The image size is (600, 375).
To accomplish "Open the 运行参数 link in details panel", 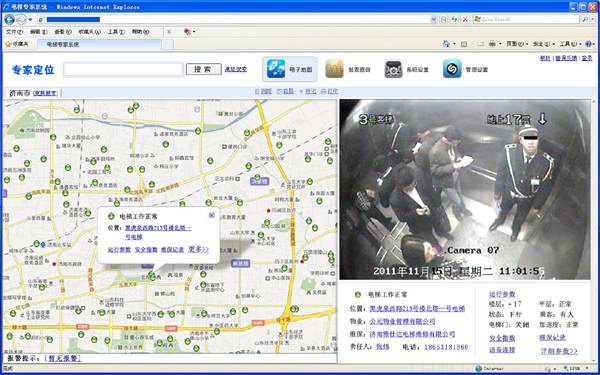I will coord(502,294).
